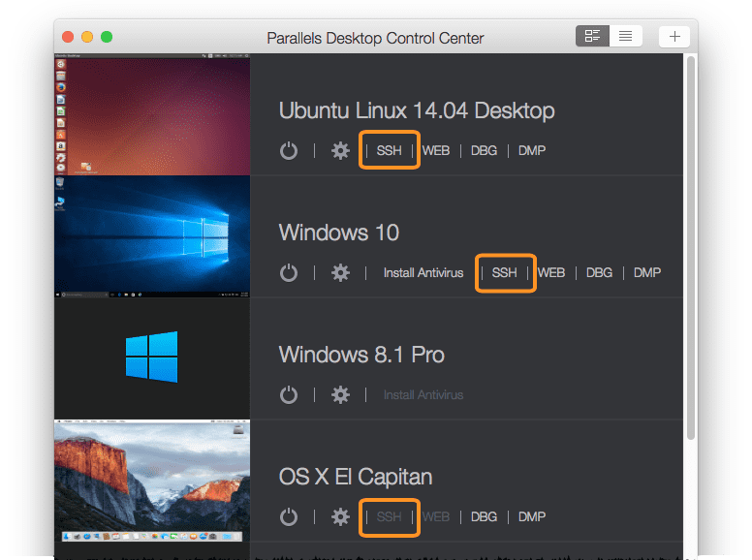Click Install Antivirus for Windows 8.1 Pro
The image size is (752, 560).
[x=423, y=395]
